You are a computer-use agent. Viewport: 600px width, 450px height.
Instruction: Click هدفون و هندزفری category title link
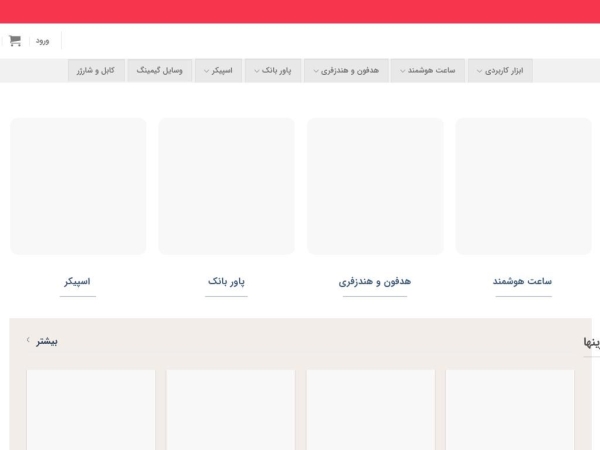click(x=375, y=282)
